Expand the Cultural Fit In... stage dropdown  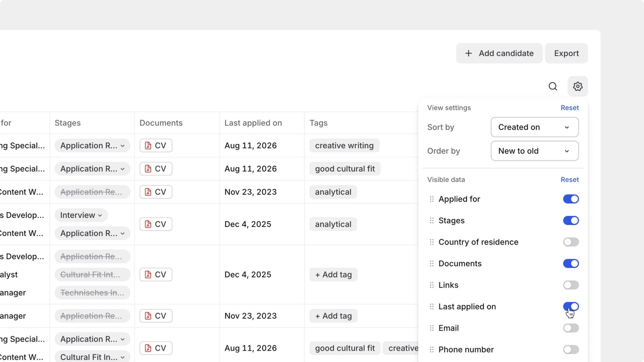93,357
